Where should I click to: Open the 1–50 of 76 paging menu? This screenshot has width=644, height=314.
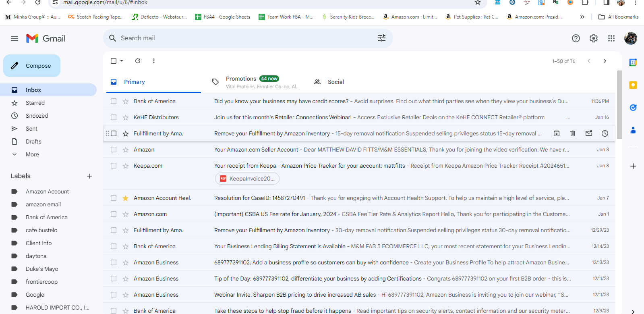pyautogui.click(x=564, y=61)
